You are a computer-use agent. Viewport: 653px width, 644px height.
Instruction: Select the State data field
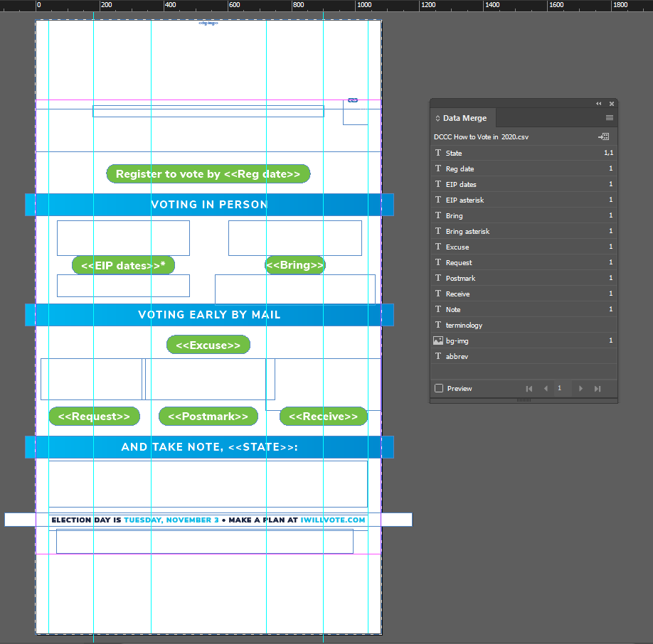(x=524, y=153)
